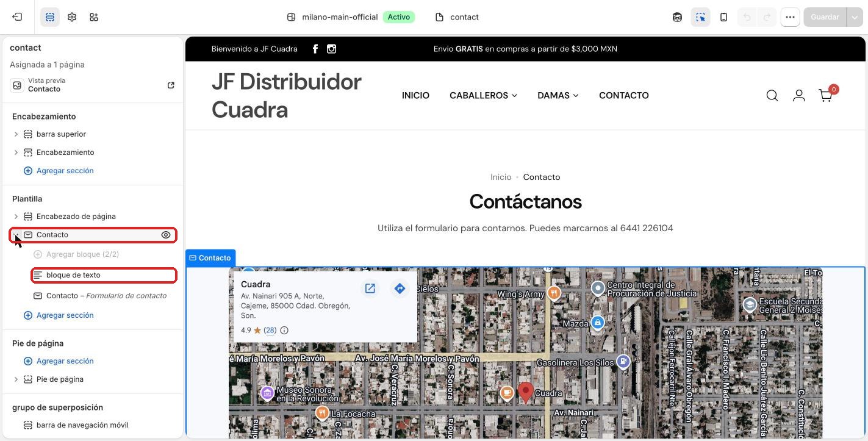Open the Cuadra map in a larger view

tap(370, 289)
